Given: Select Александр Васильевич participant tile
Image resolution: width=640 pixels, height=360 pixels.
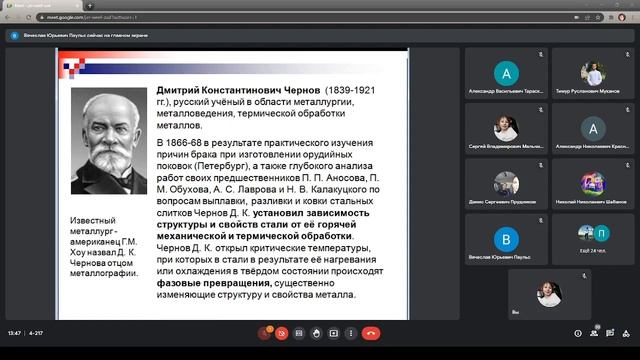Looking at the screenshot, I should tap(506, 73).
